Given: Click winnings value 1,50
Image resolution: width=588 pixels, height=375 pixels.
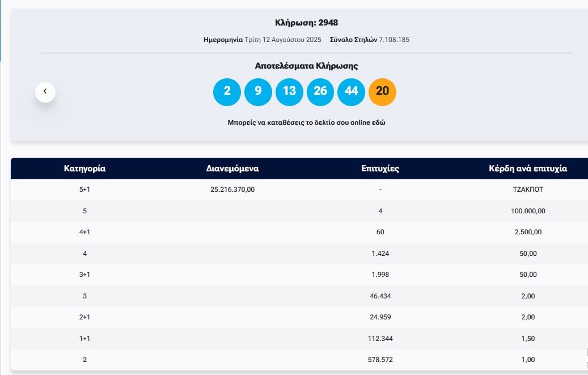Looking at the screenshot, I should 528,338.
